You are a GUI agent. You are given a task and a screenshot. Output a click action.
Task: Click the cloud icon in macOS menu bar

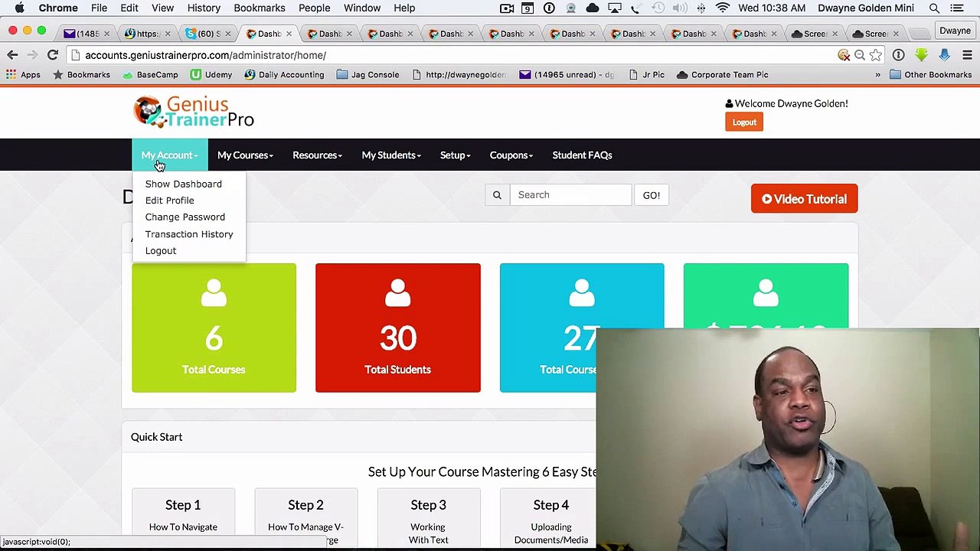tap(593, 8)
